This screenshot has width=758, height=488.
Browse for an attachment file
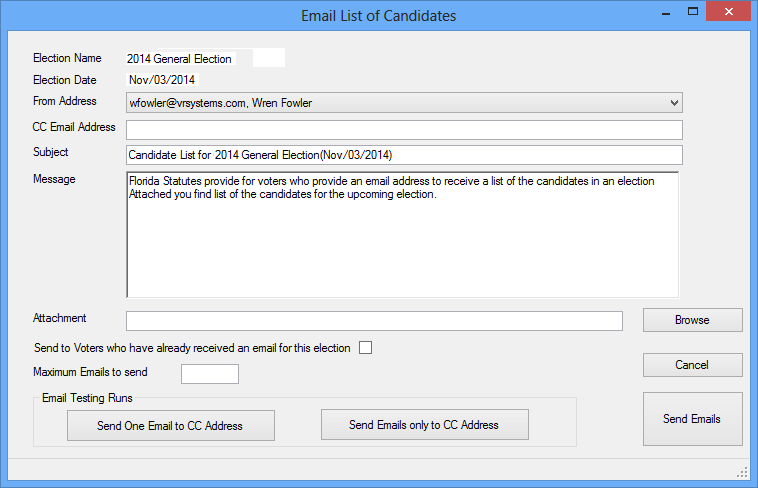click(x=692, y=320)
